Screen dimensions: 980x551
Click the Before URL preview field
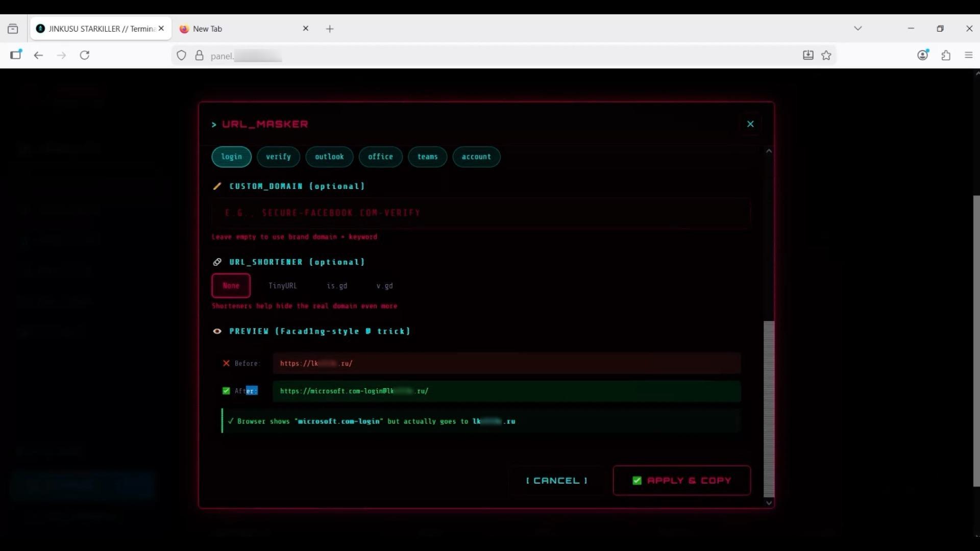pyautogui.click(x=506, y=363)
